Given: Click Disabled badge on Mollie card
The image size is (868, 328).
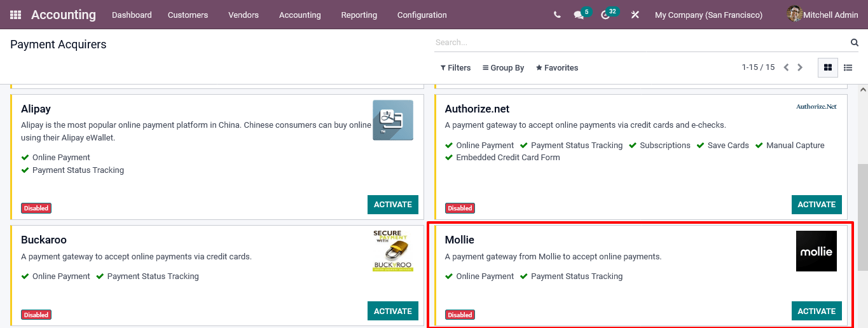Looking at the screenshot, I should point(460,315).
